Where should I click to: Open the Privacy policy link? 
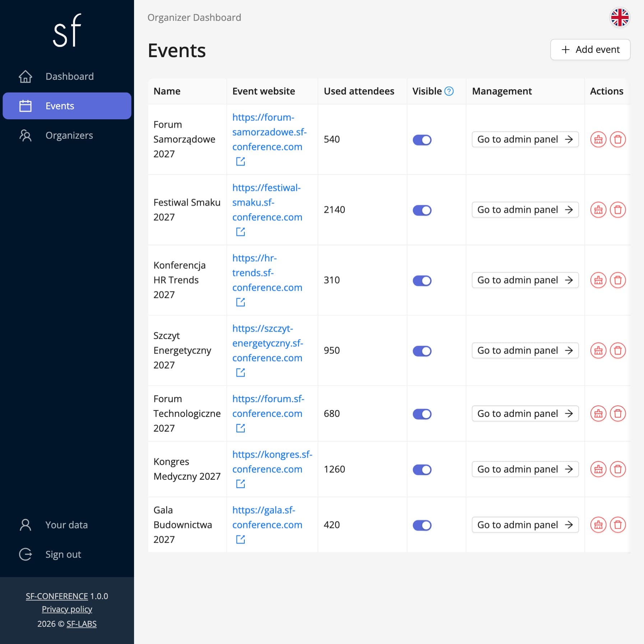[67, 609]
